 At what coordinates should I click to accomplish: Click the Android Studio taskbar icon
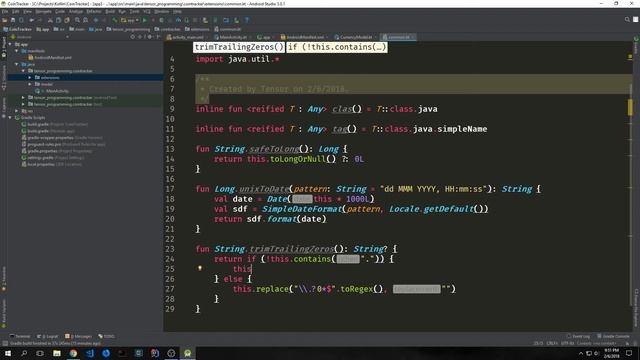187,353
